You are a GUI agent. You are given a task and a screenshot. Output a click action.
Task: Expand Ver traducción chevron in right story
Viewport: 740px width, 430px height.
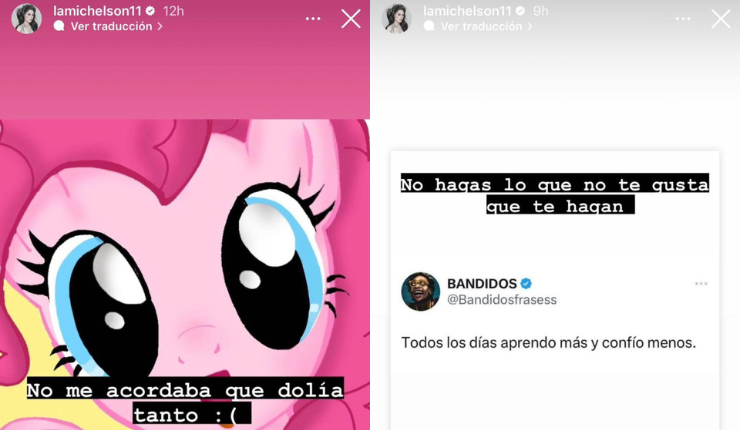pyautogui.click(x=530, y=26)
